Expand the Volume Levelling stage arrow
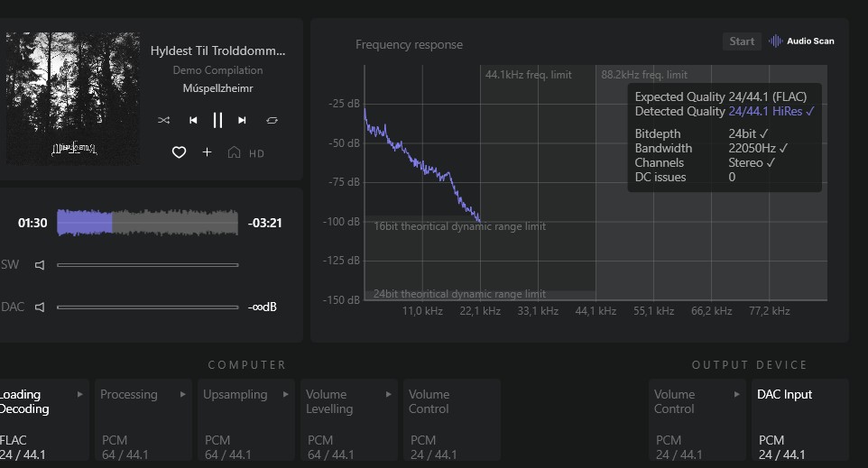The height and width of the screenshot is (468, 868). pos(389,394)
